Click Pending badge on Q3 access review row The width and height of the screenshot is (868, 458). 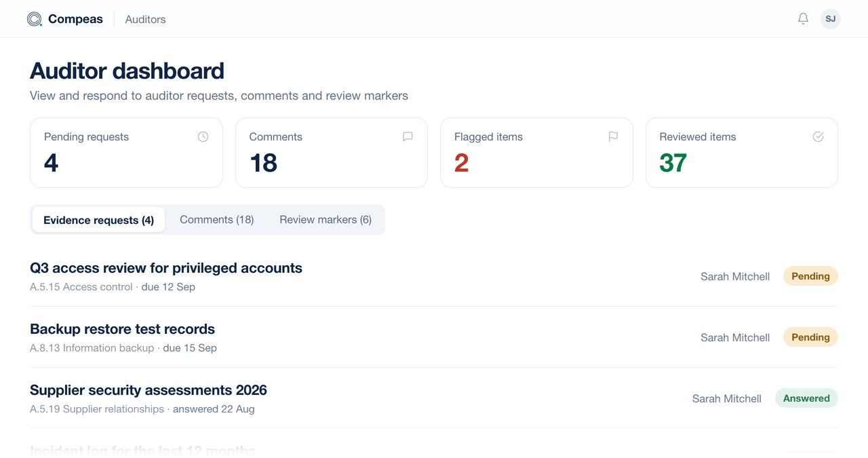click(x=810, y=276)
